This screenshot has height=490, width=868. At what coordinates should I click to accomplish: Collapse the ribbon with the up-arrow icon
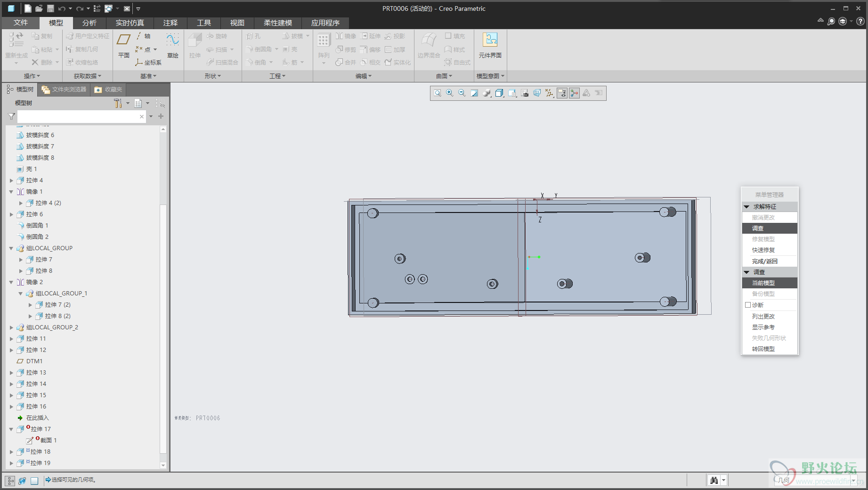click(x=820, y=21)
